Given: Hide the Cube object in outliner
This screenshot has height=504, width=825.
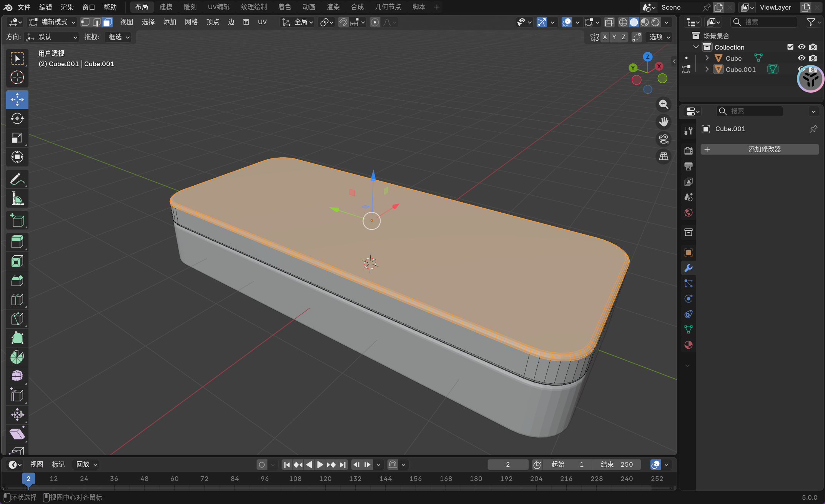Looking at the screenshot, I should pyautogui.click(x=802, y=58).
